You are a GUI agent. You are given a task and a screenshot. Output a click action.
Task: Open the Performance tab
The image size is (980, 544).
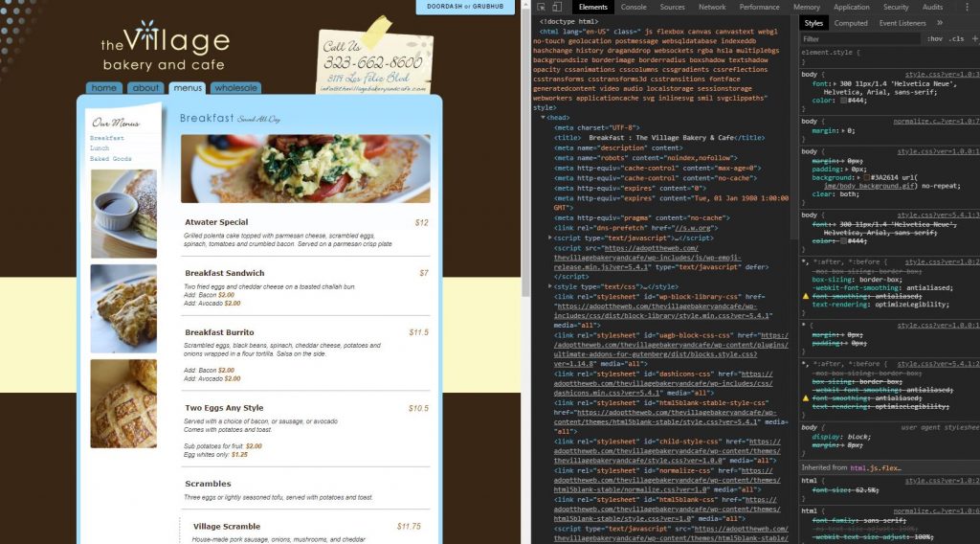click(759, 7)
